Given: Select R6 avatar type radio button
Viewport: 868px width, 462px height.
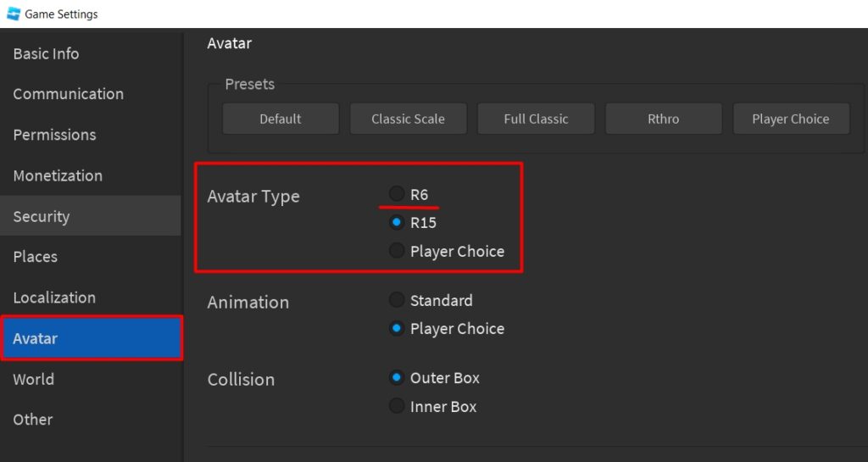Looking at the screenshot, I should point(397,193).
